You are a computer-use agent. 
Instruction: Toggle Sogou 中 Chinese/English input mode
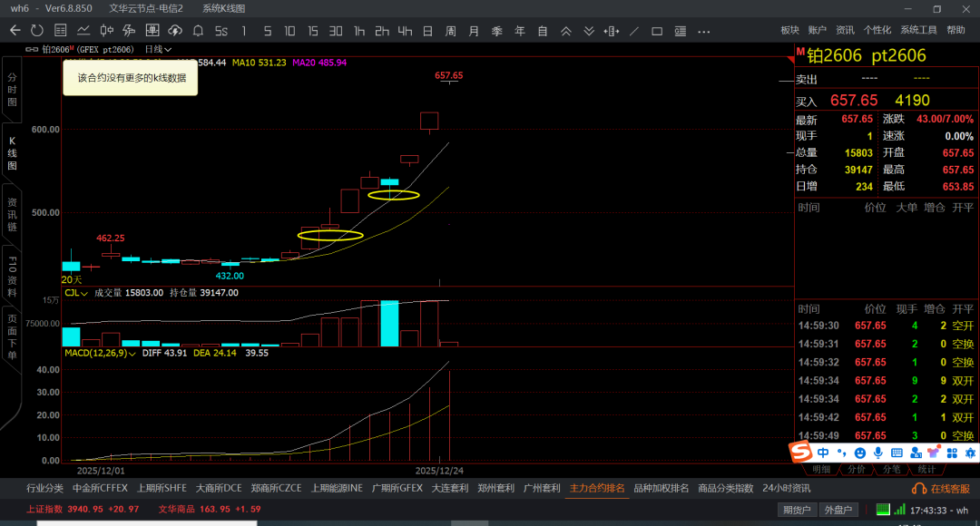823,453
